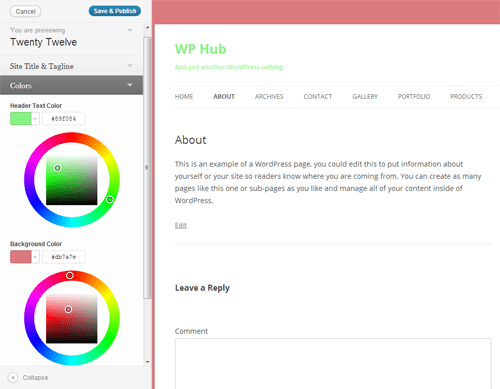This screenshot has height=389, width=500.
Task: Click the Twenty Twelve theme name
Action: pyautogui.click(x=43, y=42)
